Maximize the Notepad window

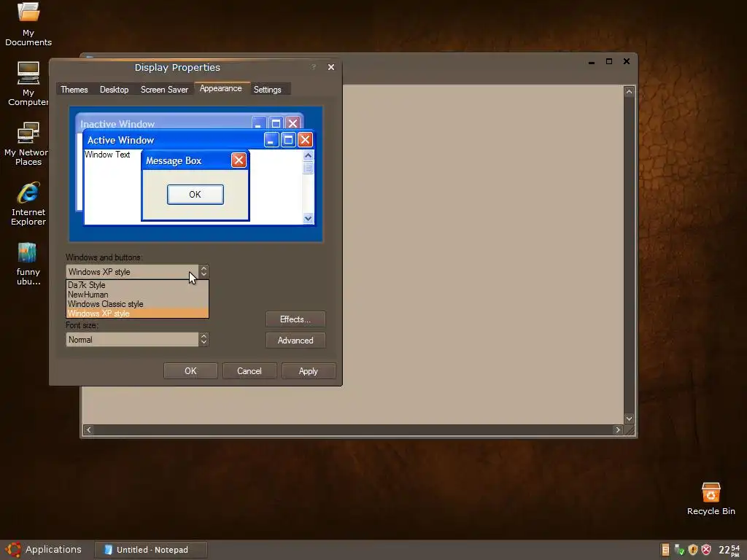coord(609,61)
